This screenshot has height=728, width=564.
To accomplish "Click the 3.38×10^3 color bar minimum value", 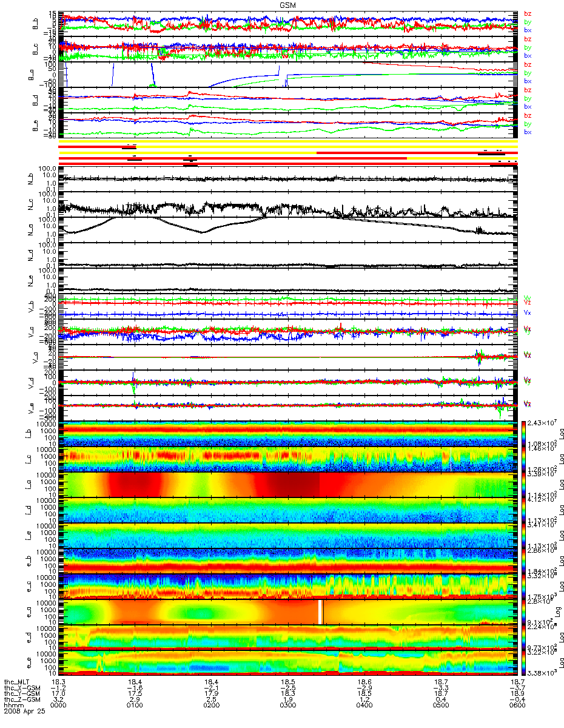I will (x=543, y=672).
